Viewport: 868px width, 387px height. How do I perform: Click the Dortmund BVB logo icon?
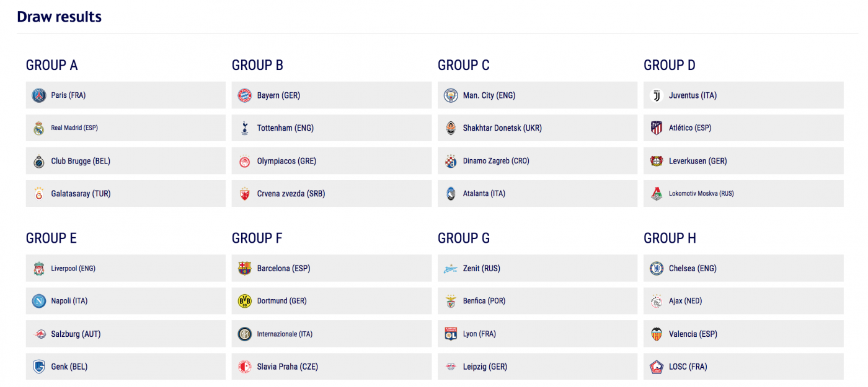click(245, 302)
